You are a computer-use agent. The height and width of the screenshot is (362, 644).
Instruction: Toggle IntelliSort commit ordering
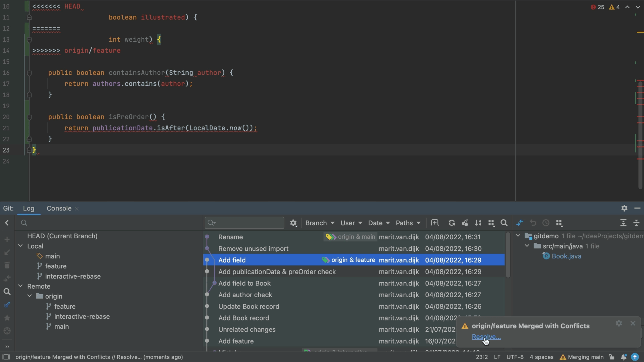tap(478, 223)
